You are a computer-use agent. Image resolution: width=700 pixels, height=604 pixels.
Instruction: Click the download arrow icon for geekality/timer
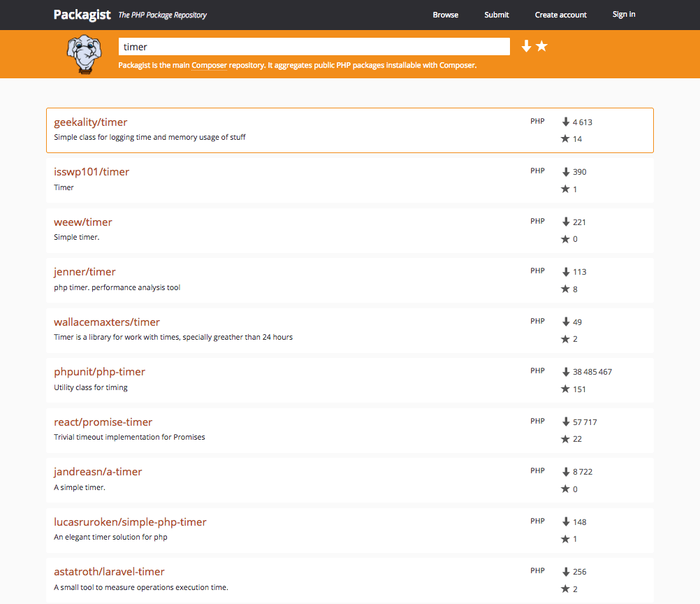point(566,122)
